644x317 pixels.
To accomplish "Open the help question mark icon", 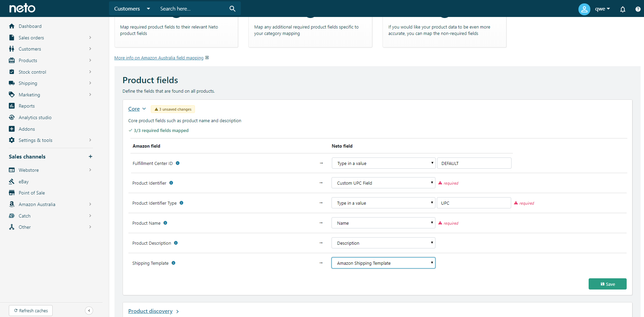I will [x=638, y=9].
